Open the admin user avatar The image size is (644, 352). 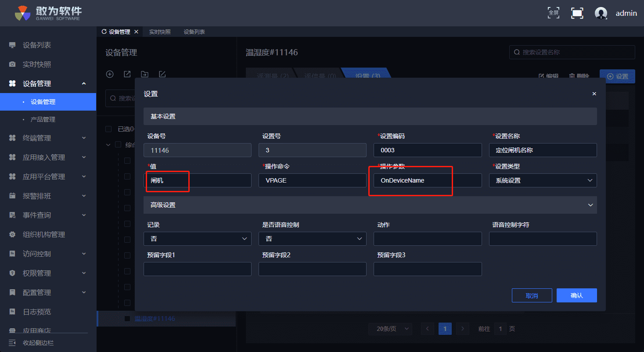601,13
